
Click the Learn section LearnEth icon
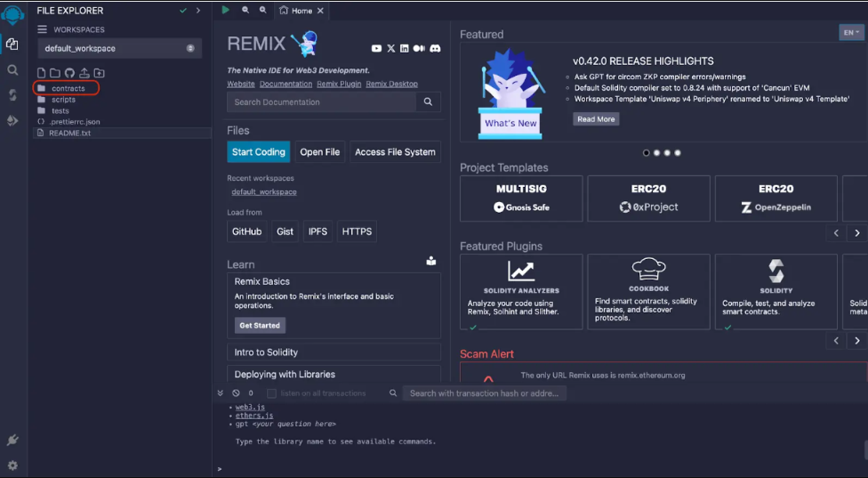(431, 261)
